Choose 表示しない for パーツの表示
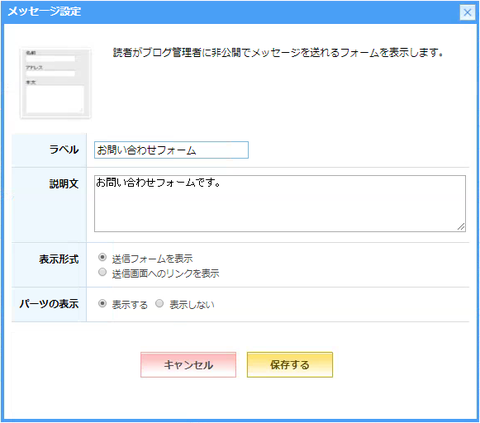 (x=160, y=304)
